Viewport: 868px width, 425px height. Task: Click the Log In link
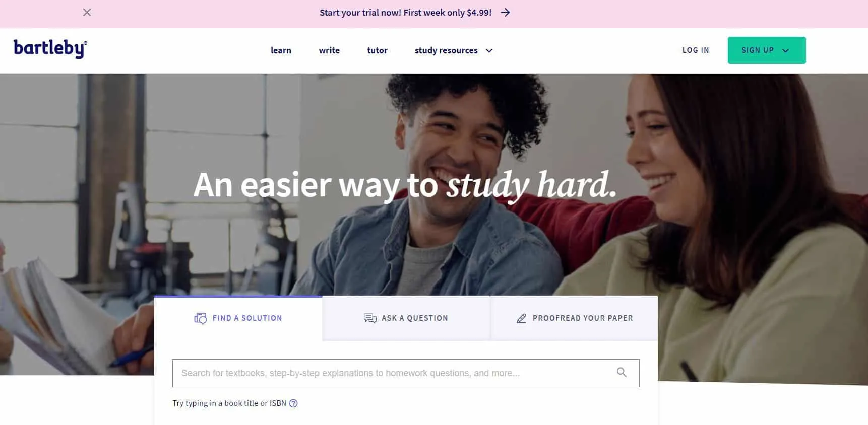click(x=696, y=50)
